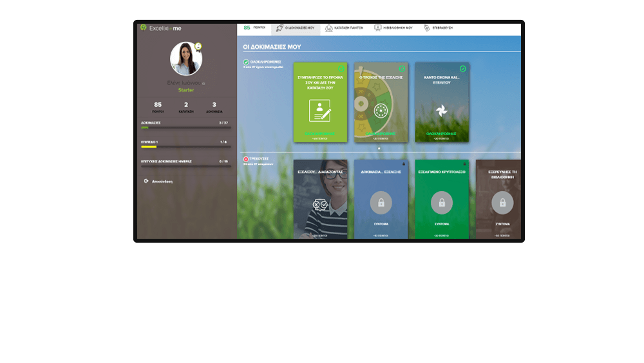644x363 pixels.
Task: Click the logout arrow icon in the sidebar
Action: click(147, 181)
